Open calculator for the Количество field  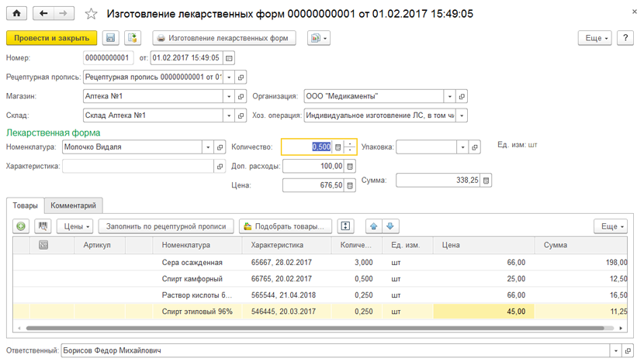tap(338, 147)
